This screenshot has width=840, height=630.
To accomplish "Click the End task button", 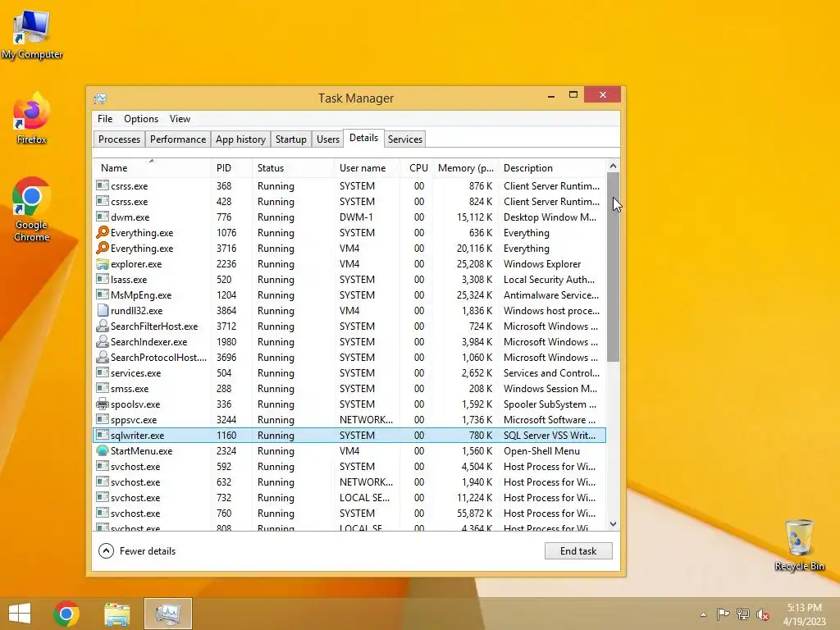I will pyautogui.click(x=578, y=550).
